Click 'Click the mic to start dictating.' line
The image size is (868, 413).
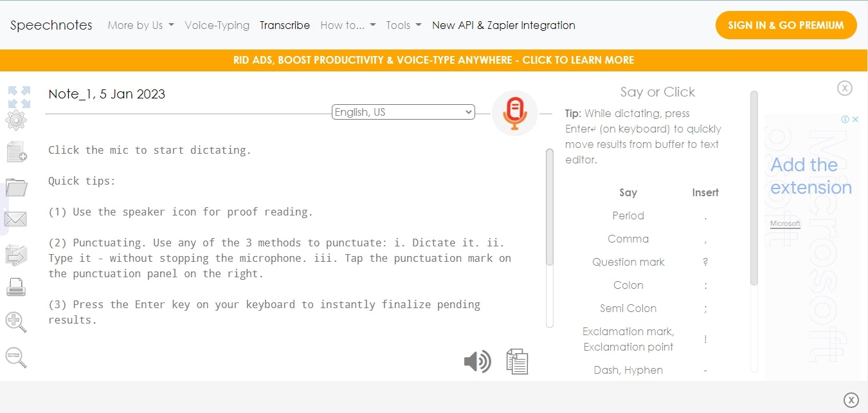(150, 150)
